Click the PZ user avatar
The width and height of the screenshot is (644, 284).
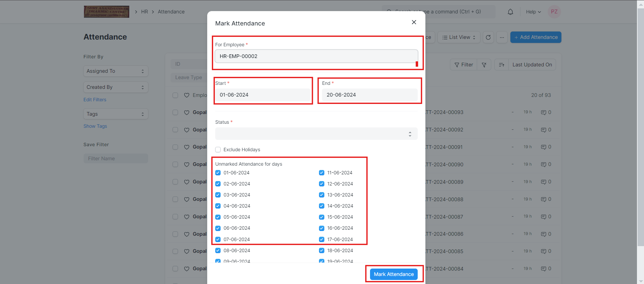coord(554,12)
